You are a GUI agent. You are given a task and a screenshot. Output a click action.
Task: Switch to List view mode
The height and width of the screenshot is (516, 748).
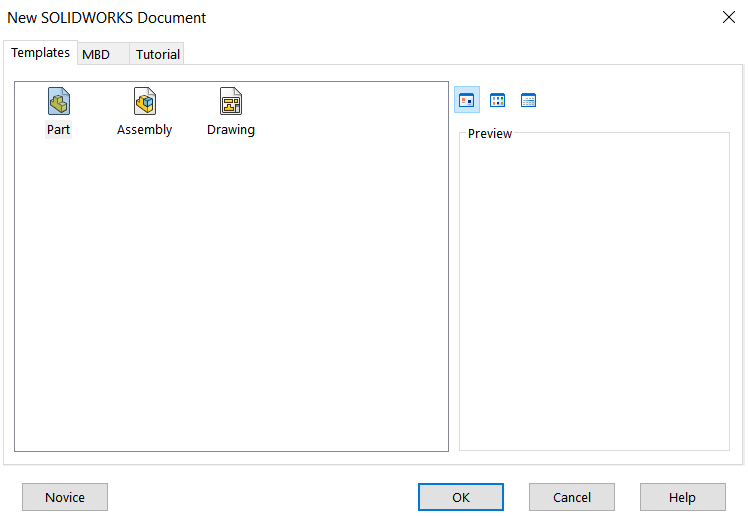coord(497,100)
